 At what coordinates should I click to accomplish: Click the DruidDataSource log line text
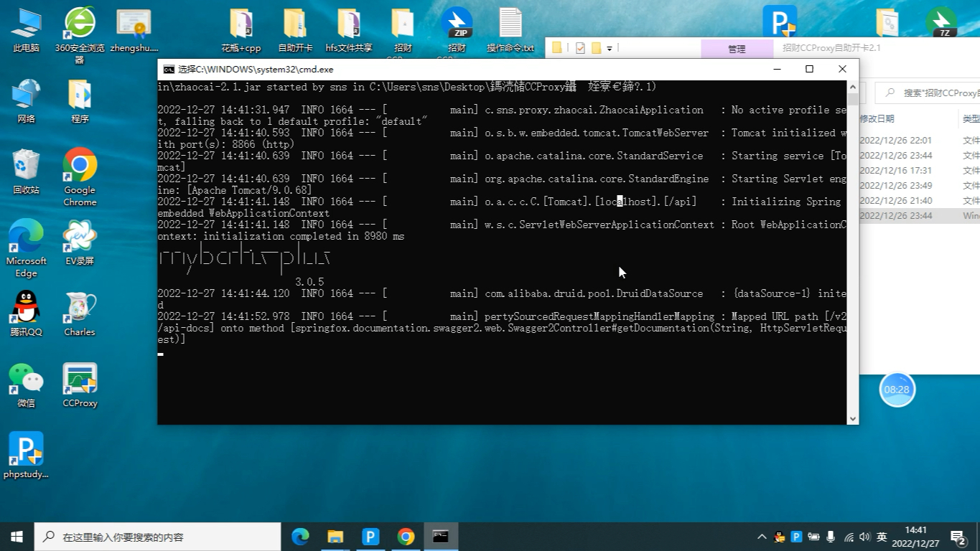click(594, 293)
